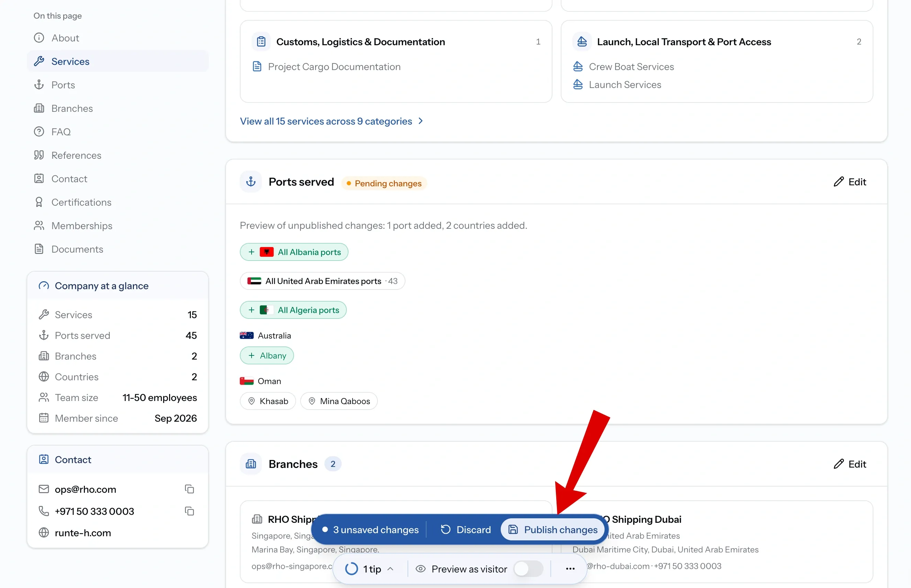911x588 pixels.
Task: Go to About section in page nav
Action: coord(118,38)
